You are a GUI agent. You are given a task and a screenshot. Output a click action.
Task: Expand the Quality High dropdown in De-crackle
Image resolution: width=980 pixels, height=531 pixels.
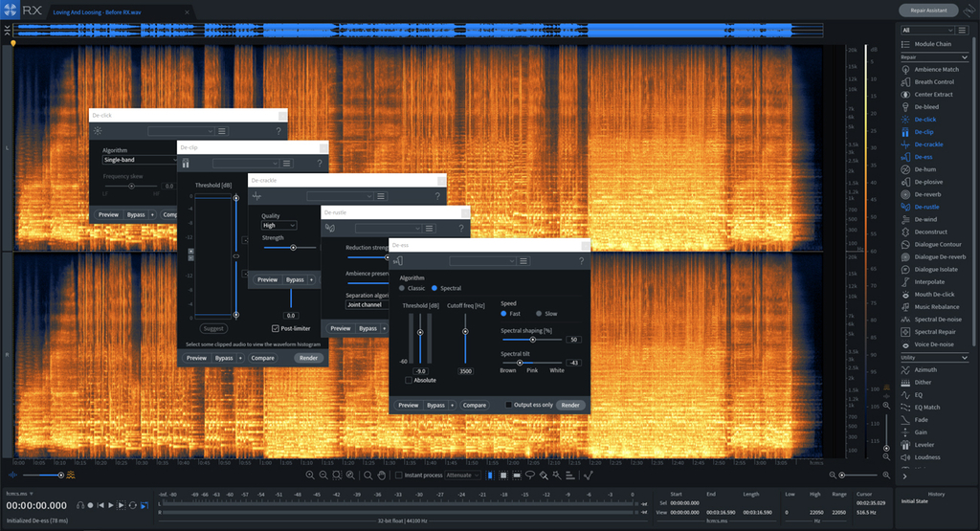(278, 226)
